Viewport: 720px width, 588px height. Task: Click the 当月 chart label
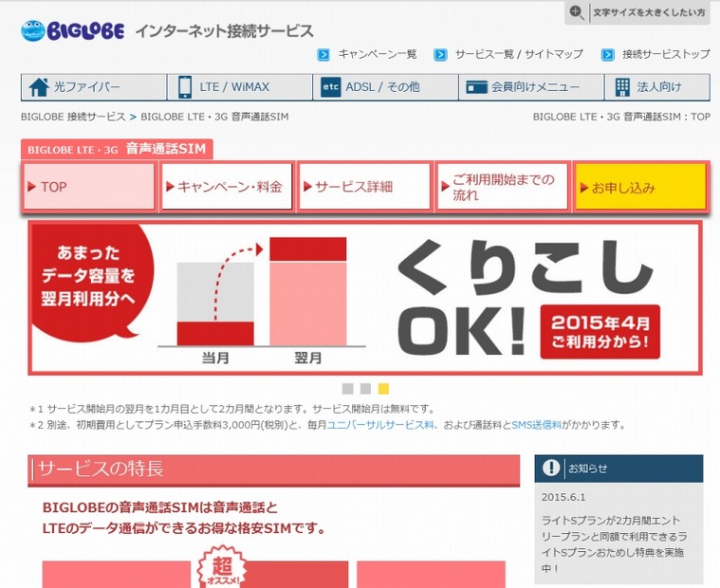point(215,358)
